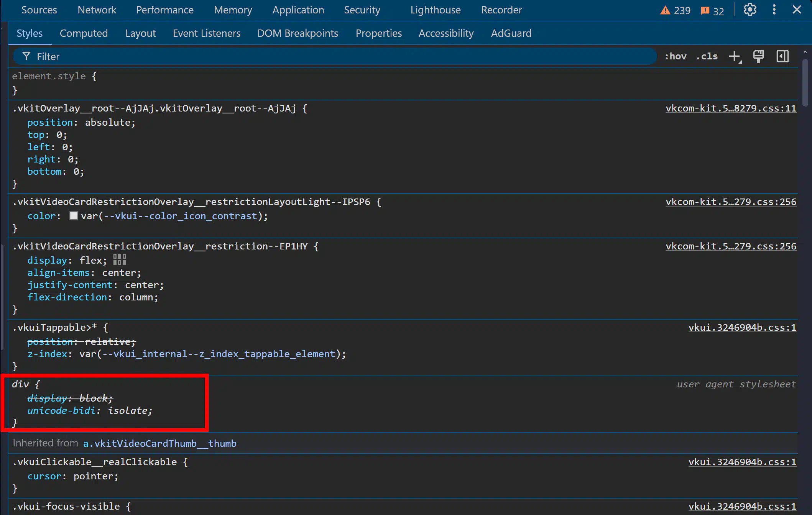Click the element.style selector
Viewport: 812px width, 515px height.
(49, 76)
